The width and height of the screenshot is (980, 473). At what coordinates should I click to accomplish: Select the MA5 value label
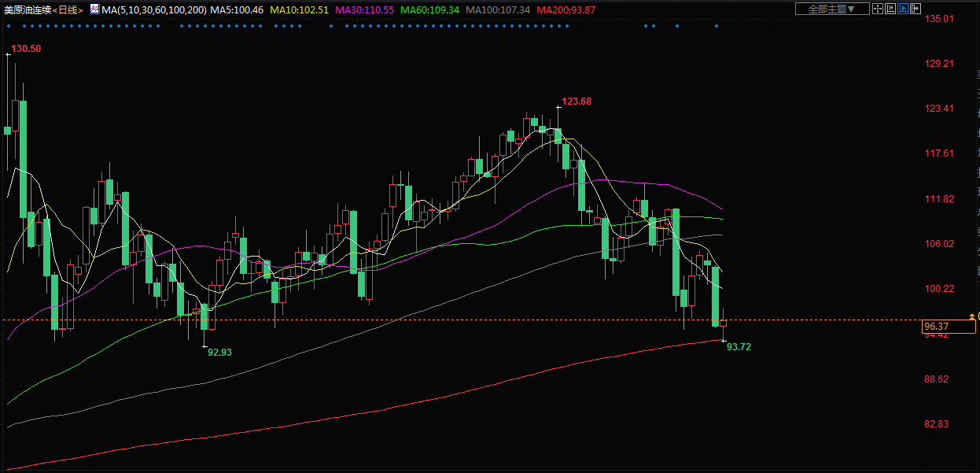tap(236, 9)
